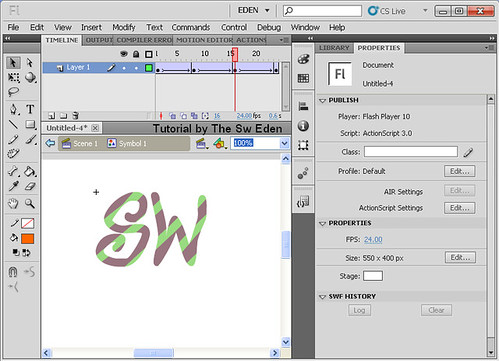Toggle the Onion Skin Outlines button
The image size is (499, 361).
pyautogui.click(x=183, y=116)
